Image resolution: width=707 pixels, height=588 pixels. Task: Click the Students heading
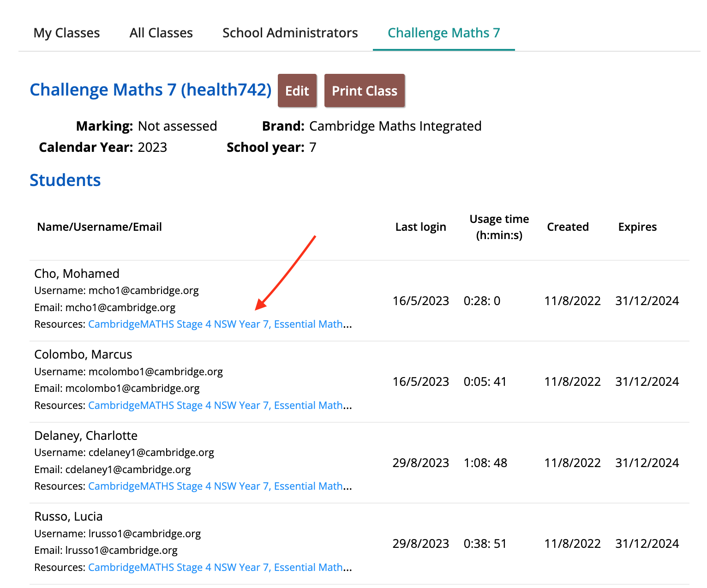[65, 180]
